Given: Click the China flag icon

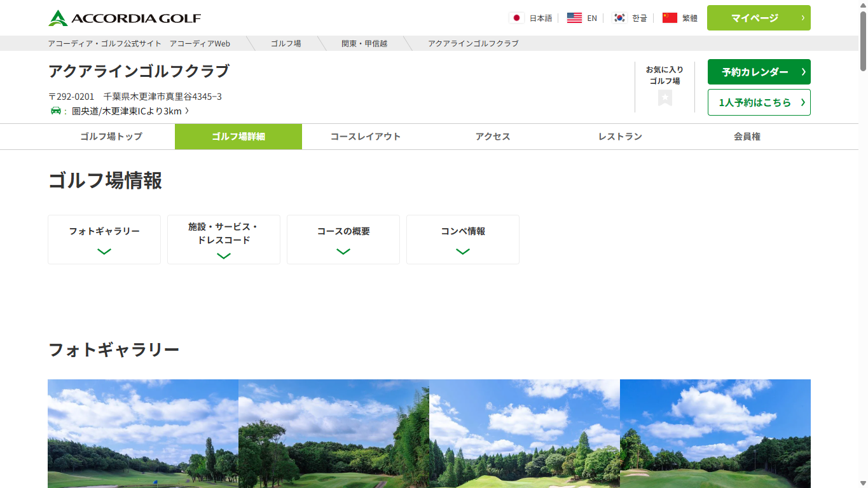Looking at the screenshot, I should click(x=670, y=18).
